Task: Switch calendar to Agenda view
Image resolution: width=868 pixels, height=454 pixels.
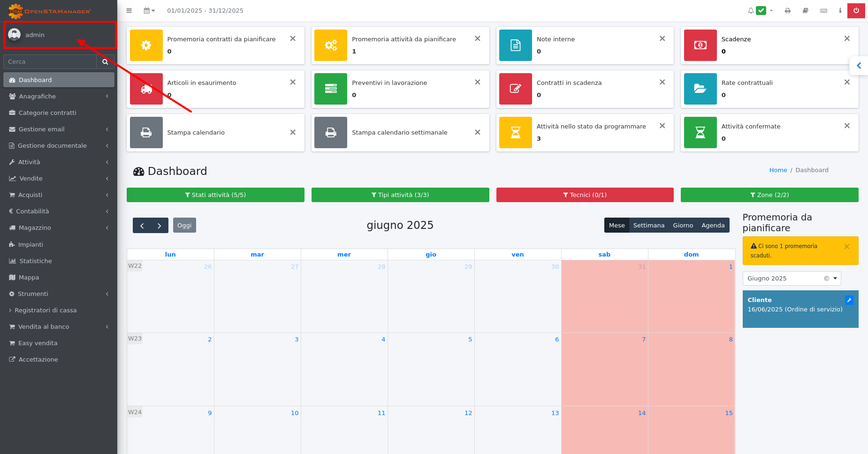Action: 713,226
